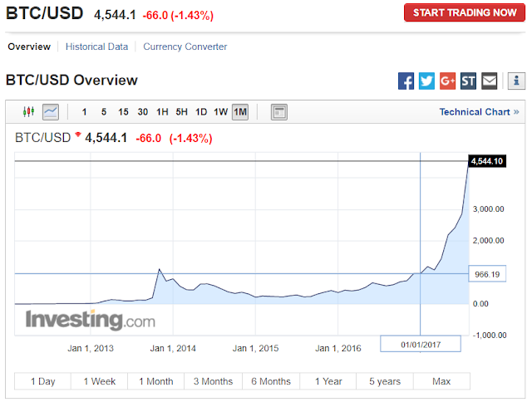This screenshot has height=402, width=532.
Task: Click the -1,000.00 price axis label
Action: pyautogui.click(x=490, y=336)
